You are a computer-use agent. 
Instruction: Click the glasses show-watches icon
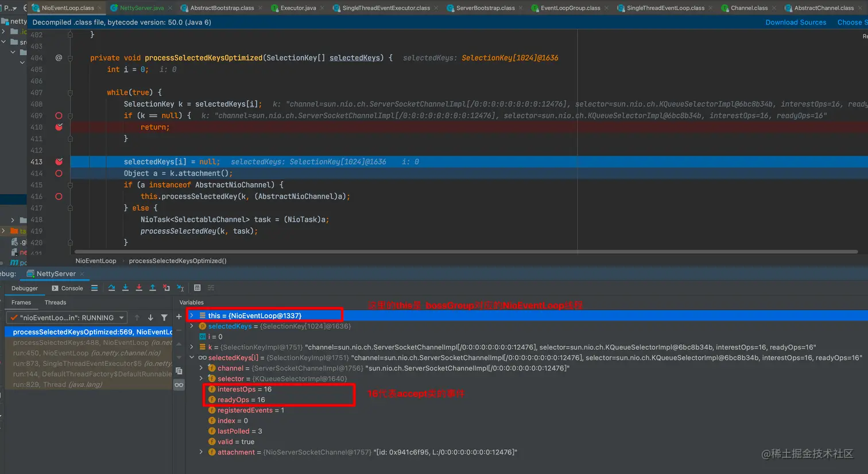[179, 385]
